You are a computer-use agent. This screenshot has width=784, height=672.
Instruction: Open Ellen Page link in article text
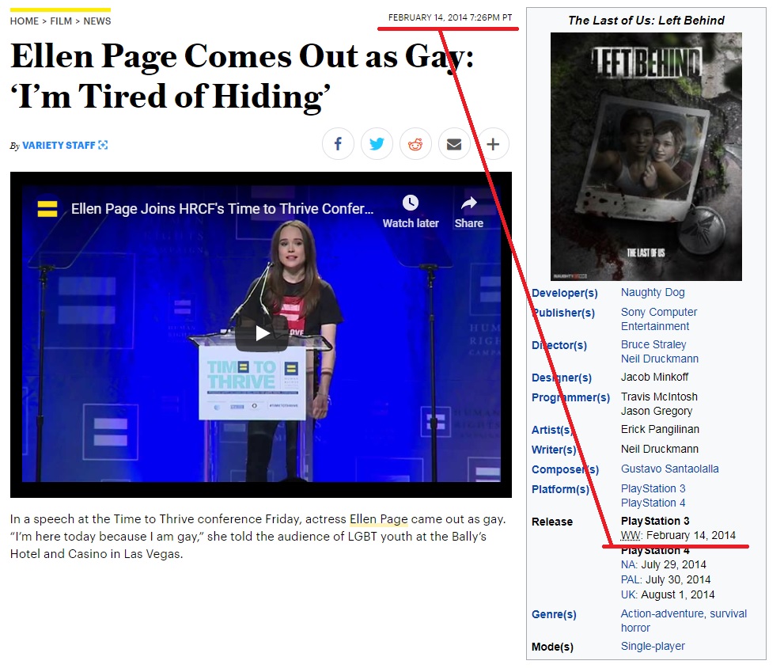[x=378, y=519]
